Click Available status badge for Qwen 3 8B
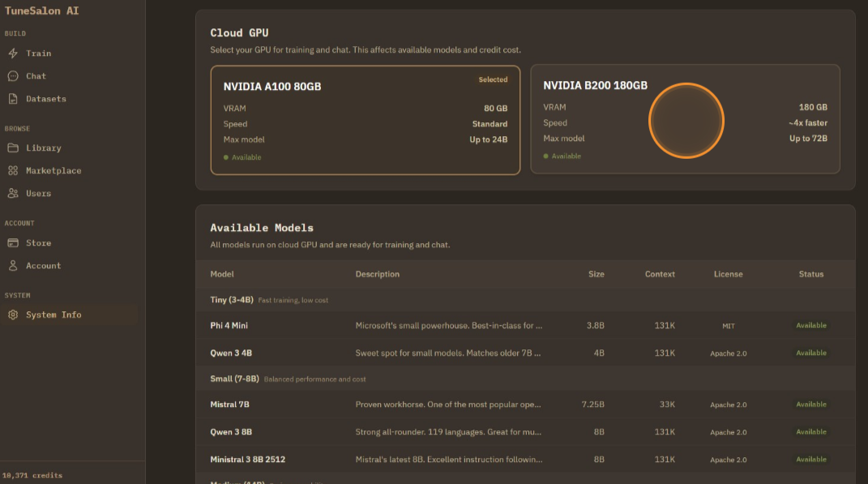Viewport: 868px width, 484px height. [x=810, y=432]
